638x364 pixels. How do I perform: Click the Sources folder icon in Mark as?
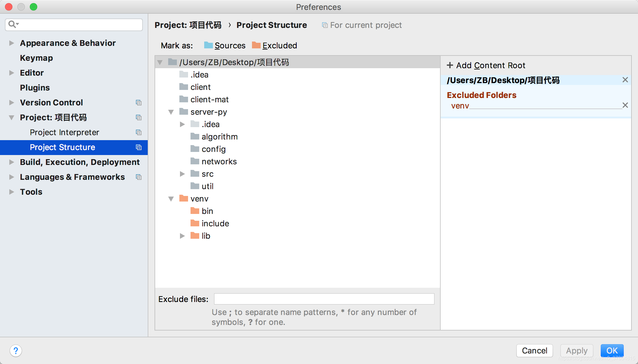(208, 45)
